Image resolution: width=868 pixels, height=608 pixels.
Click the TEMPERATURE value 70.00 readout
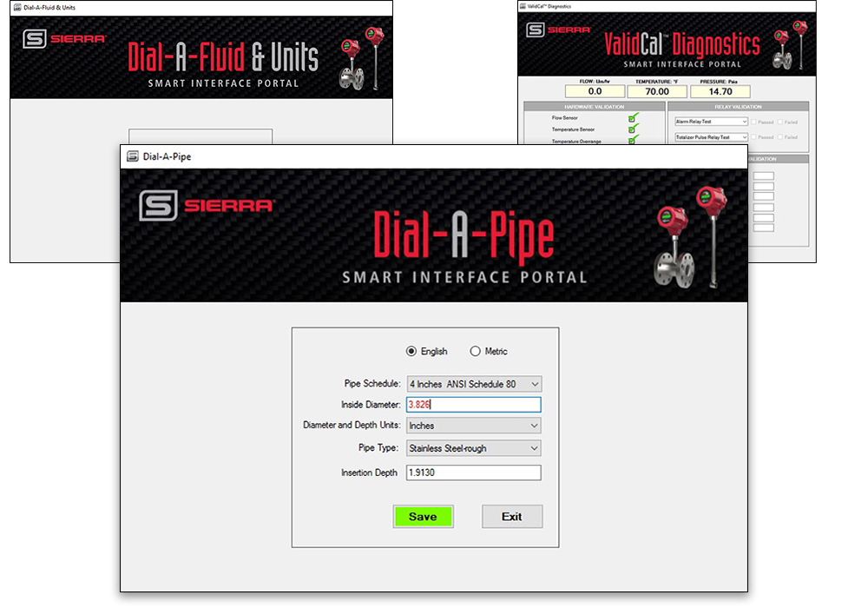657,91
